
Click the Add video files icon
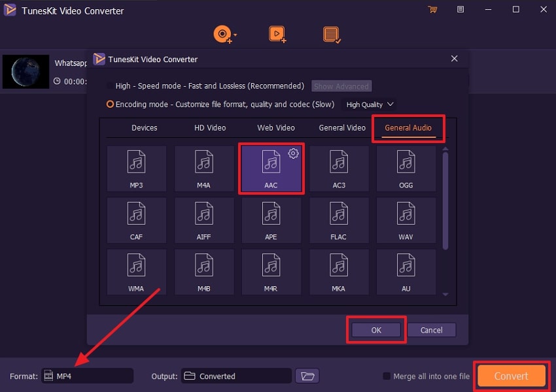pos(277,35)
